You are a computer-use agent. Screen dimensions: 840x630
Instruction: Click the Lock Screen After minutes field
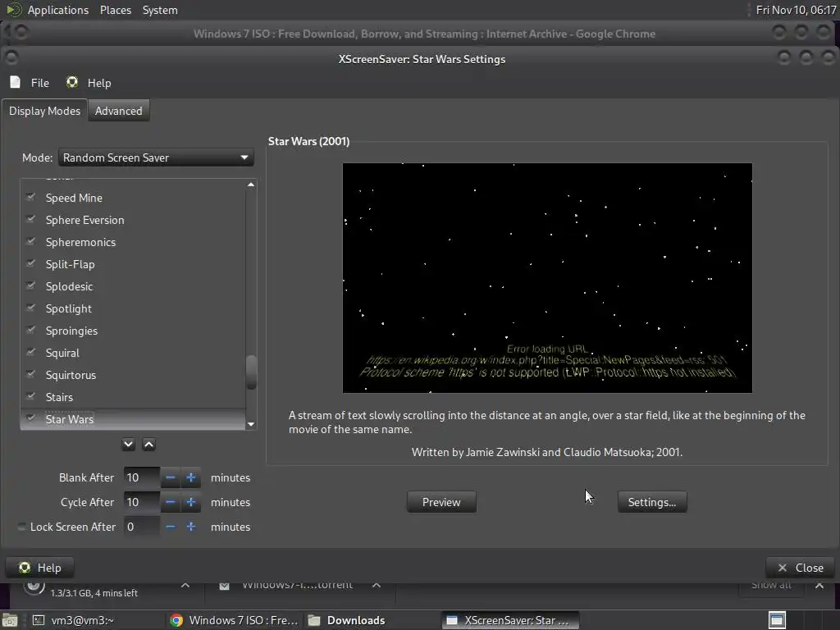[141, 527]
